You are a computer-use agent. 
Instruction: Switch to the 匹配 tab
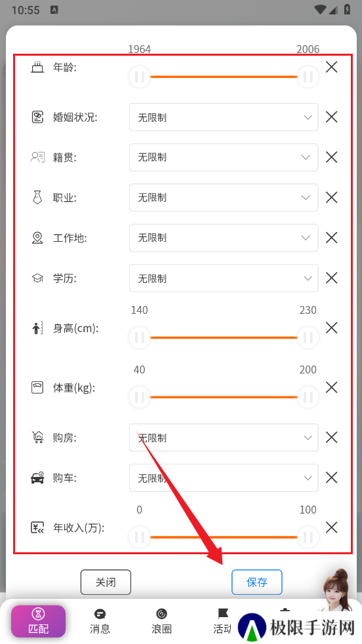point(38,621)
